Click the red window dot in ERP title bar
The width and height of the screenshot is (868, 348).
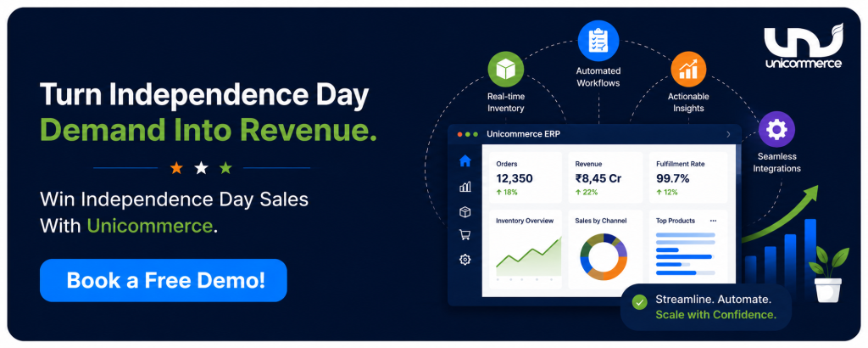[459, 134]
